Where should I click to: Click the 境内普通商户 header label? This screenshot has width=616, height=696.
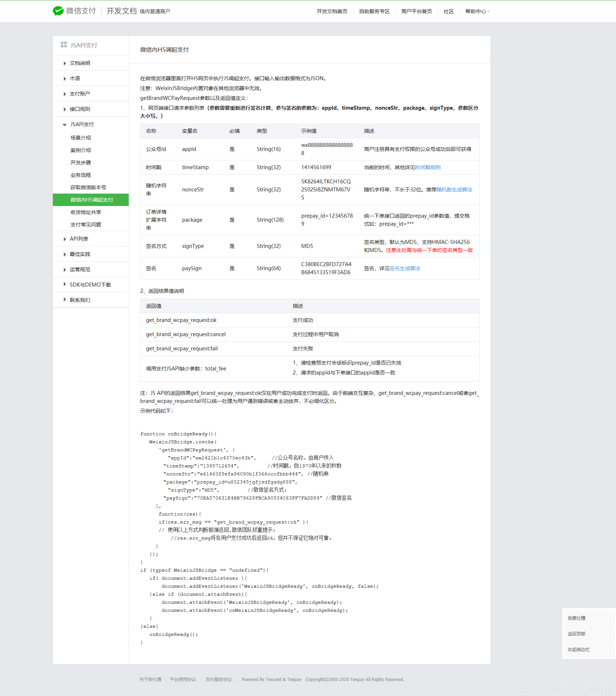(155, 11)
